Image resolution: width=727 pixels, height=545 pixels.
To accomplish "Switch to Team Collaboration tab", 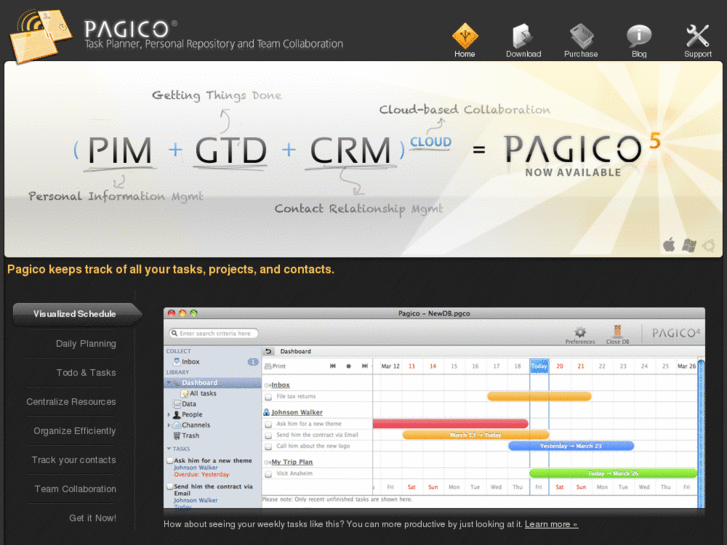I will pos(75,489).
